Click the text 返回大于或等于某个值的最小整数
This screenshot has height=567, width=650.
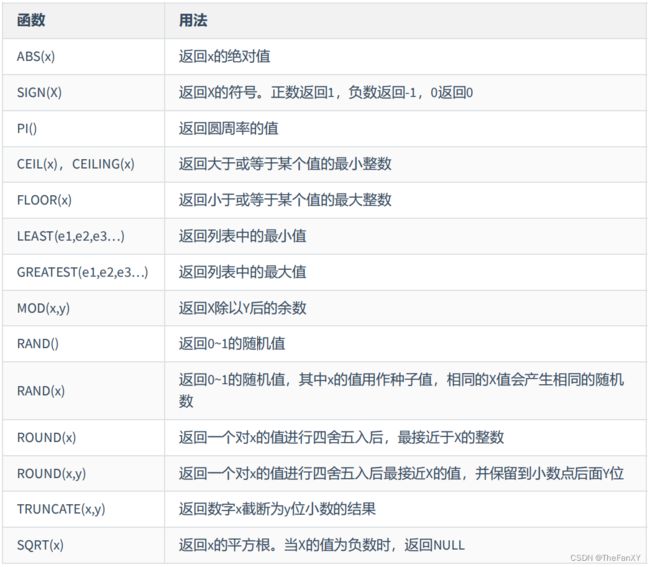coord(285,164)
